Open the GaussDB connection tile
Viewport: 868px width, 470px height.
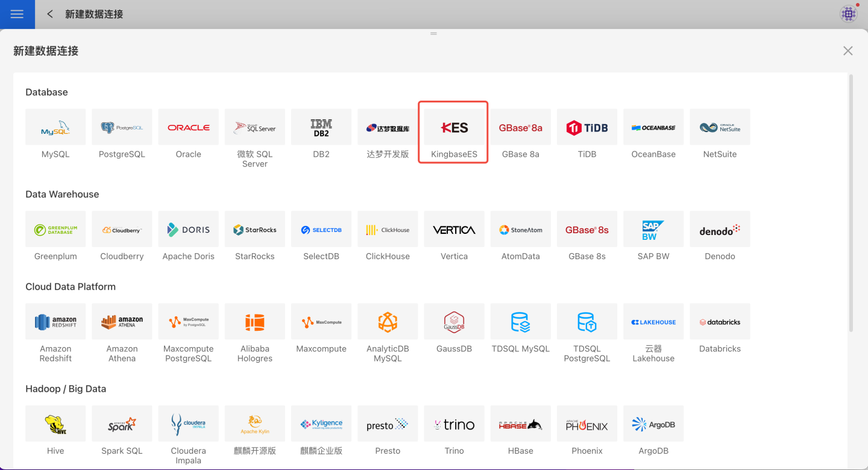[454, 322]
